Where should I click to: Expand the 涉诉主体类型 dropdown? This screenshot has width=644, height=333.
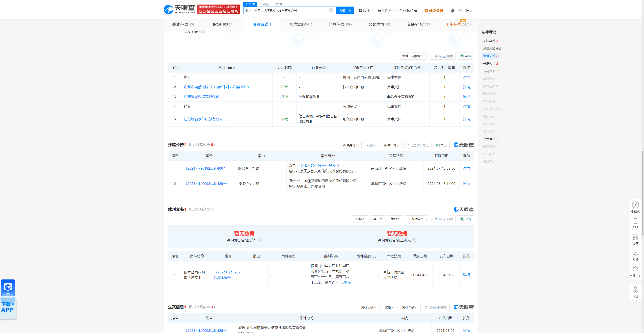tap(413, 56)
